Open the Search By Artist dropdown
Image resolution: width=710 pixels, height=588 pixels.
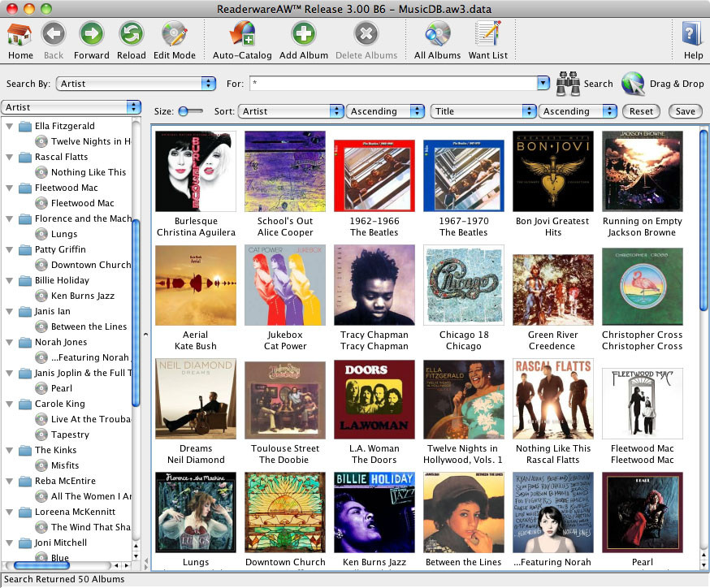(136, 84)
